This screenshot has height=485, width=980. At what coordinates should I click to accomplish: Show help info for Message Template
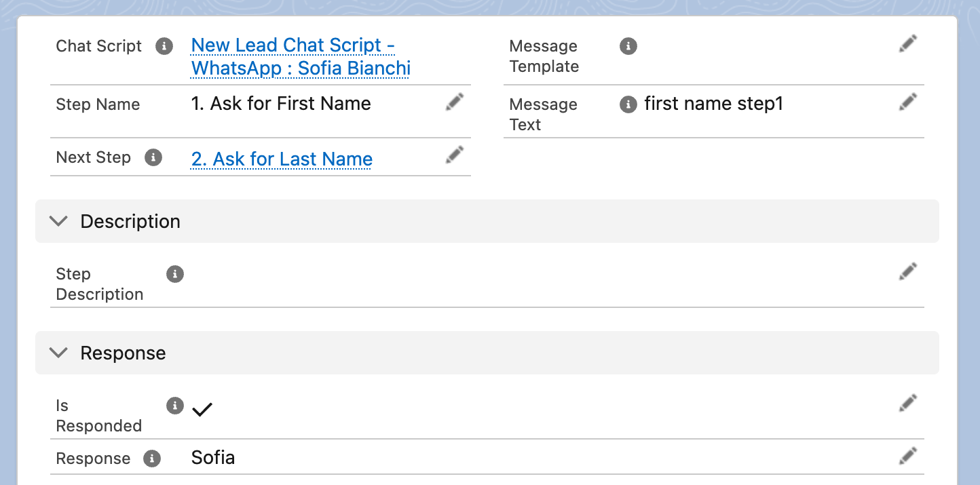[x=628, y=46]
